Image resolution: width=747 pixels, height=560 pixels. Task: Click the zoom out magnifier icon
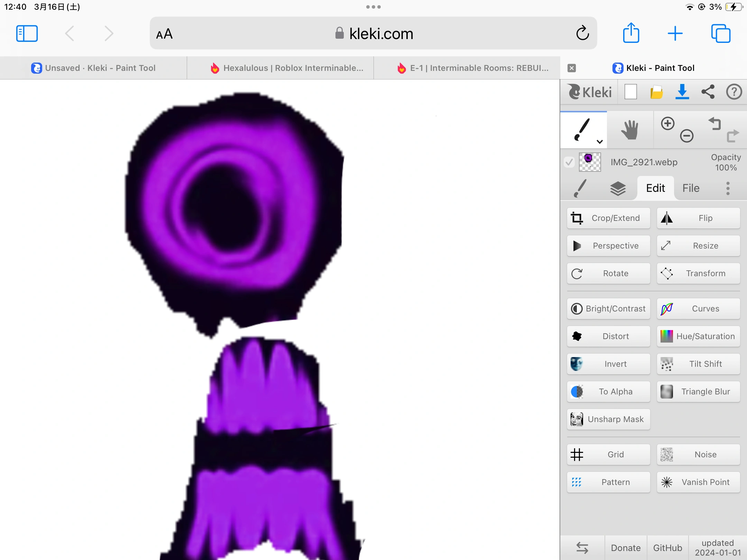click(686, 136)
